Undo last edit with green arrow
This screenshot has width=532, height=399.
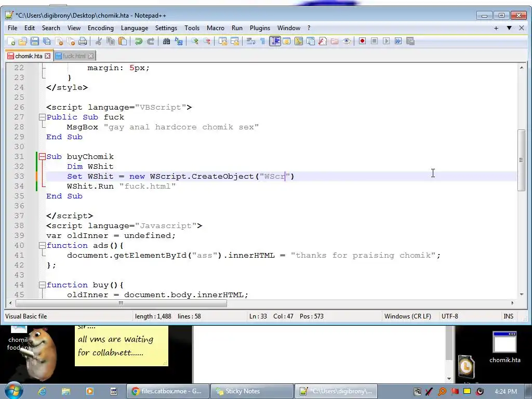click(138, 42)
